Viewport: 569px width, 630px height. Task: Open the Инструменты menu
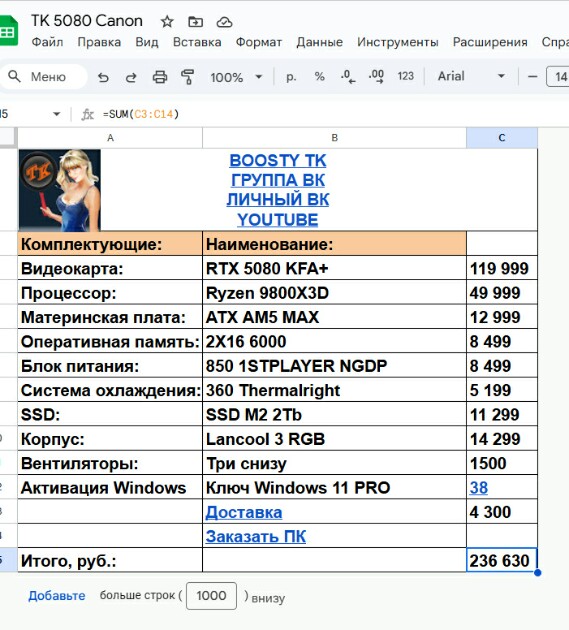click(398, 42)
